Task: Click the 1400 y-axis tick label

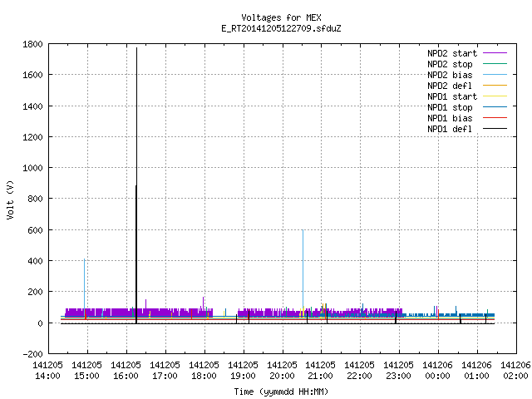Action: (32, 106)
